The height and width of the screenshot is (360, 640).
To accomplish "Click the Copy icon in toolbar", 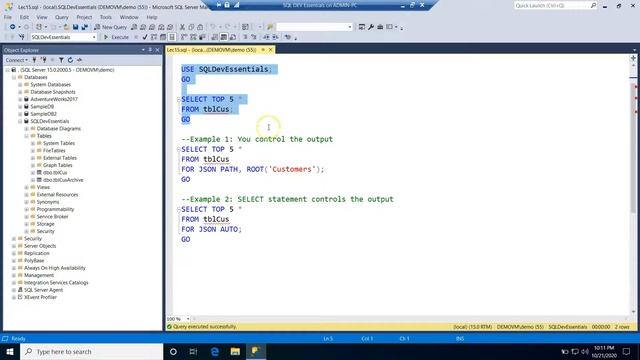I will coord(191,27).
